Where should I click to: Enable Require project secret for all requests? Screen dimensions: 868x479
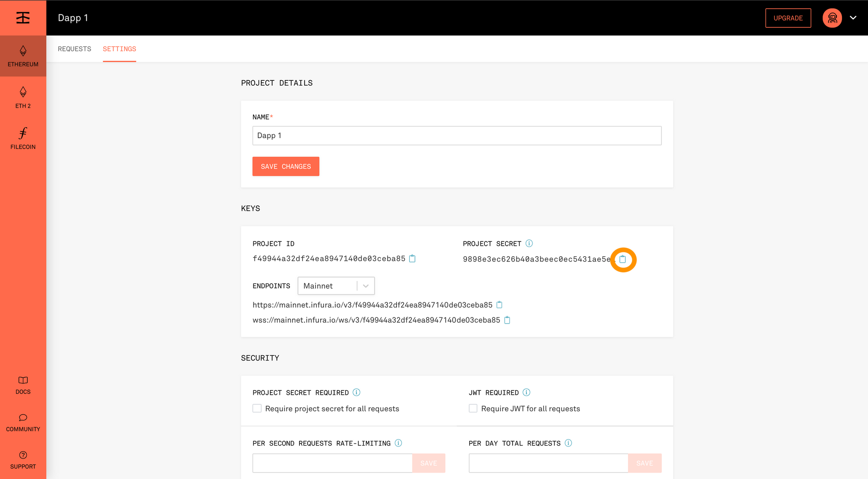(257, 408)
